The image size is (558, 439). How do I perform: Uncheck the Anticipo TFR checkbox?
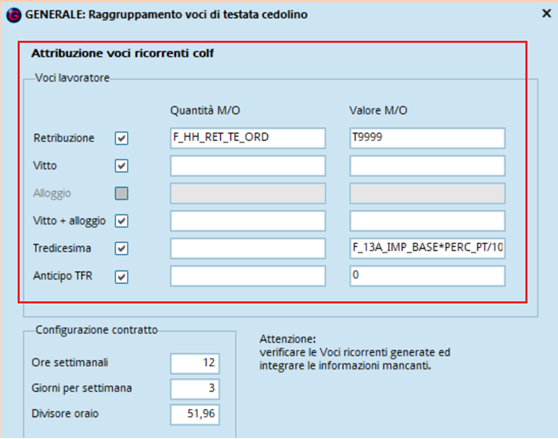click(x=121, y=276)
